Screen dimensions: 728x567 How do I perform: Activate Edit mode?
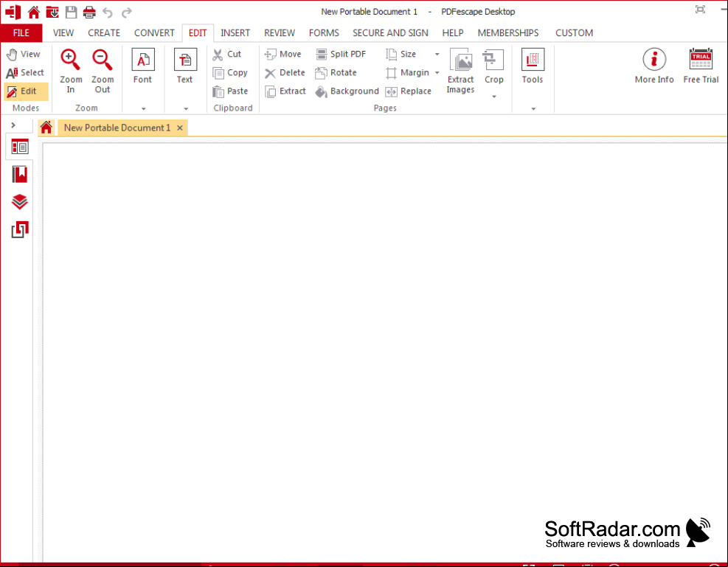pyautogui.click(x=26, y=91)
